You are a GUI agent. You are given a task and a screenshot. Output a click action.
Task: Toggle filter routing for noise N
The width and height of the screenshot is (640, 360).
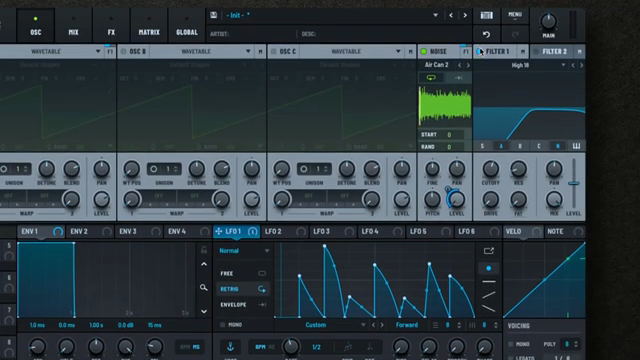point(558,146)
